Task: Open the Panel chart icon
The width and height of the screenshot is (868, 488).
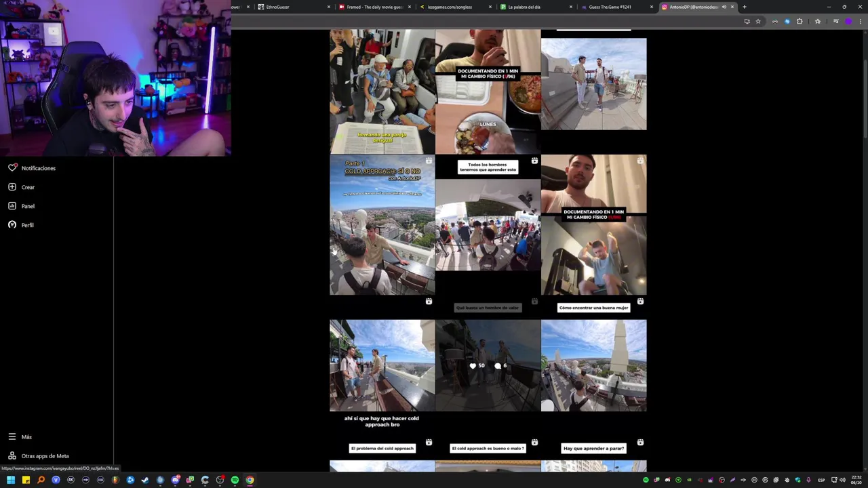Action: pyautogui.click(x=12, y=205)
